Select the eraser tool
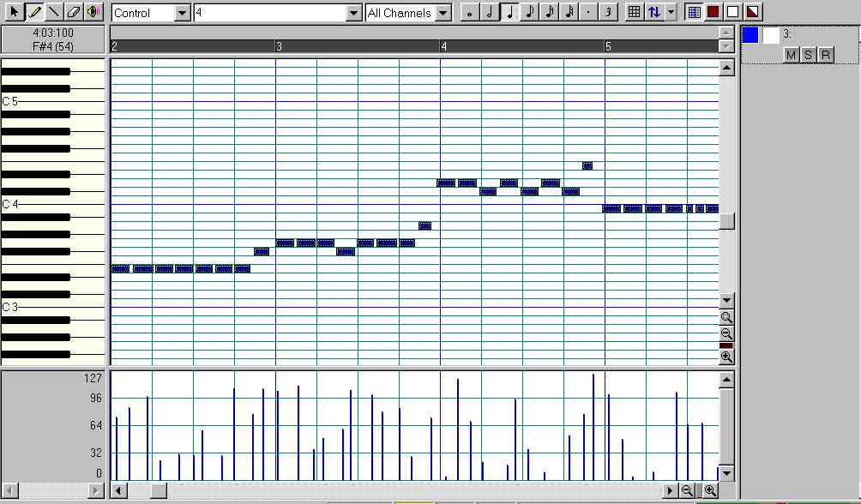 [x=74, y=11]
